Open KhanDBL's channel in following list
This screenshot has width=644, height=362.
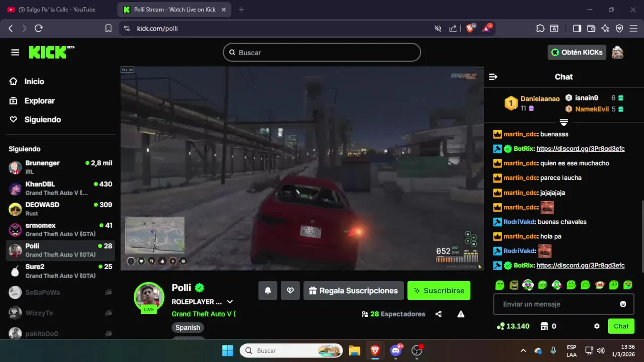coord(60,188)
